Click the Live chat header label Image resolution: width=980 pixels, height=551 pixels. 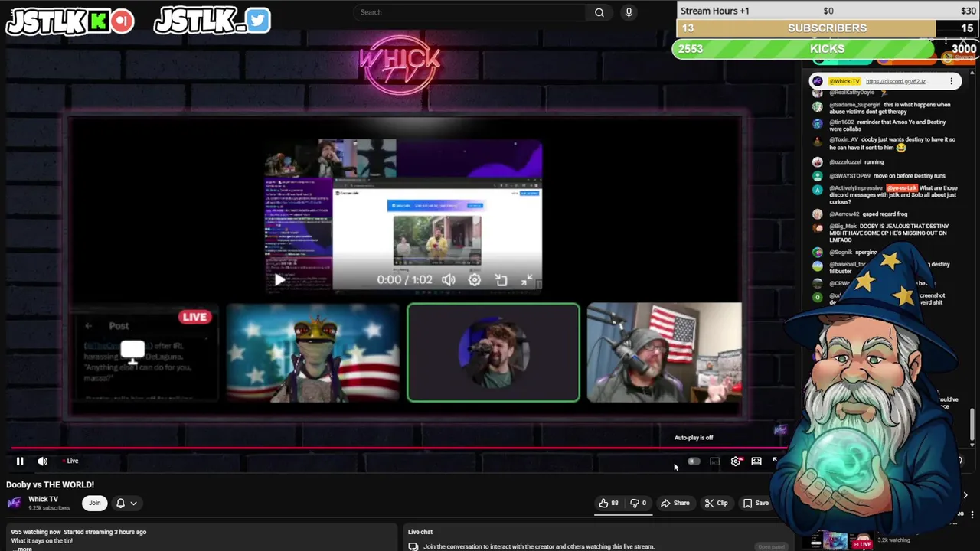click(420, 532)
